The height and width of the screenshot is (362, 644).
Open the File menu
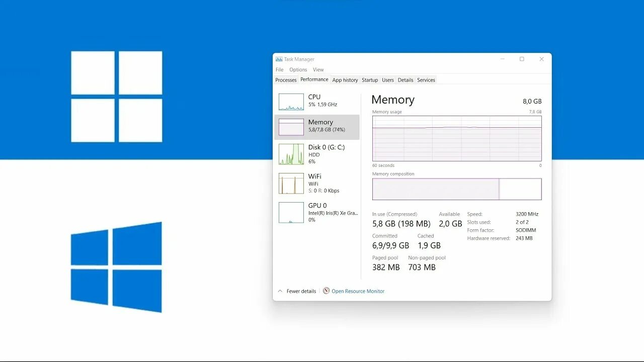click(x=279, y=70)
